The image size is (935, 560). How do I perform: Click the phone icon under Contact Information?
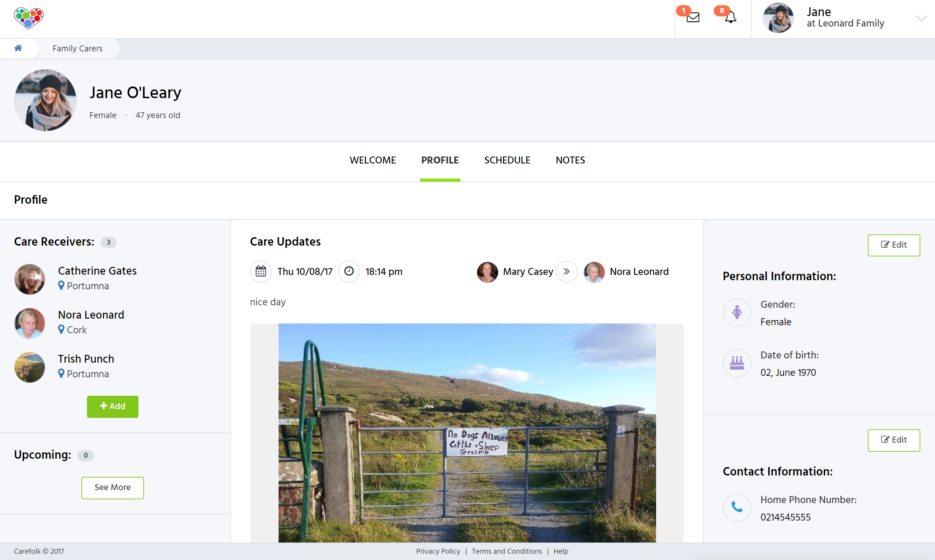pyautogui.click(x=736, y=508)
